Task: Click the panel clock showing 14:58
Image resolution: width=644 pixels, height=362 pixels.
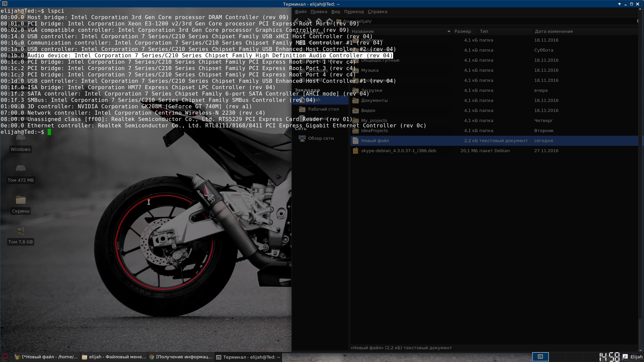Action: [x=609, y=357]
